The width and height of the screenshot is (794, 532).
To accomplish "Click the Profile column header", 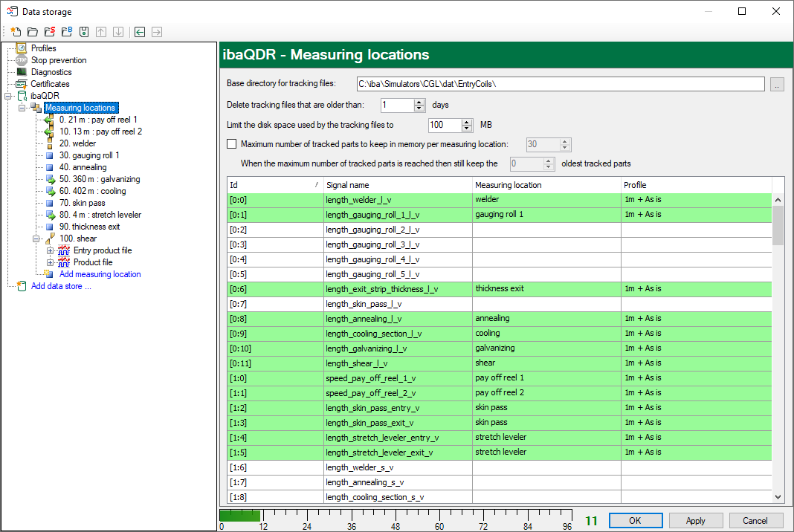I will coord(697,185).
